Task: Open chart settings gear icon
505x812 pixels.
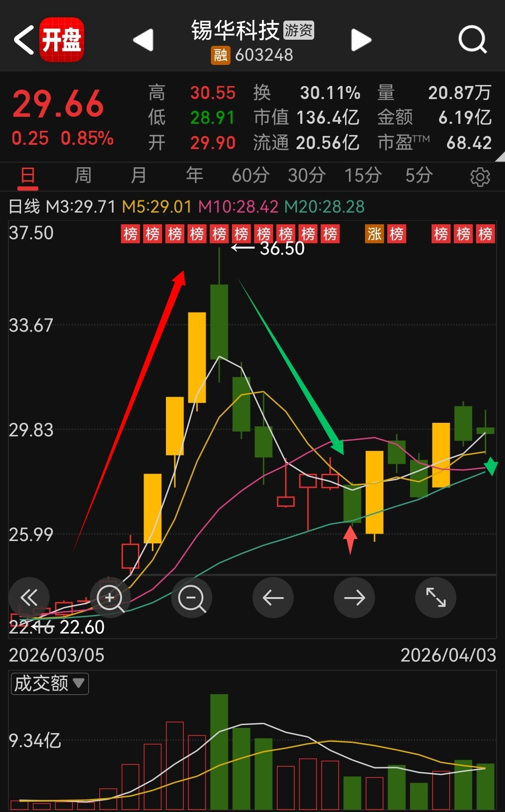Action: pyautogui.click(x=480, y=177)
